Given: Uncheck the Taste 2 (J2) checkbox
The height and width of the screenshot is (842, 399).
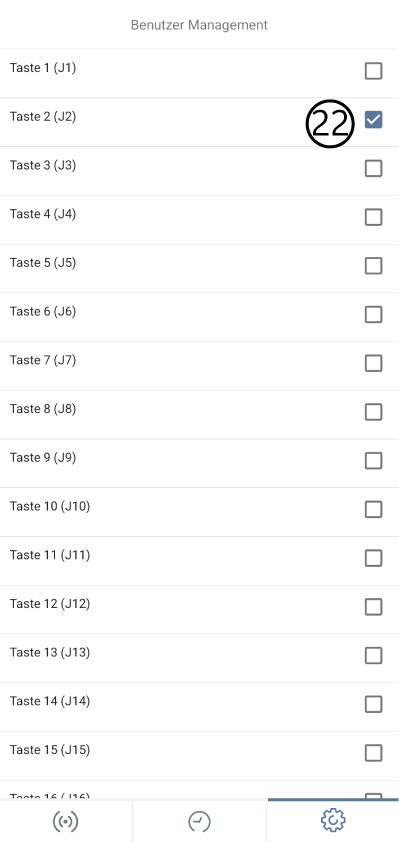Looking at the screenshot, I should point(373,119).
